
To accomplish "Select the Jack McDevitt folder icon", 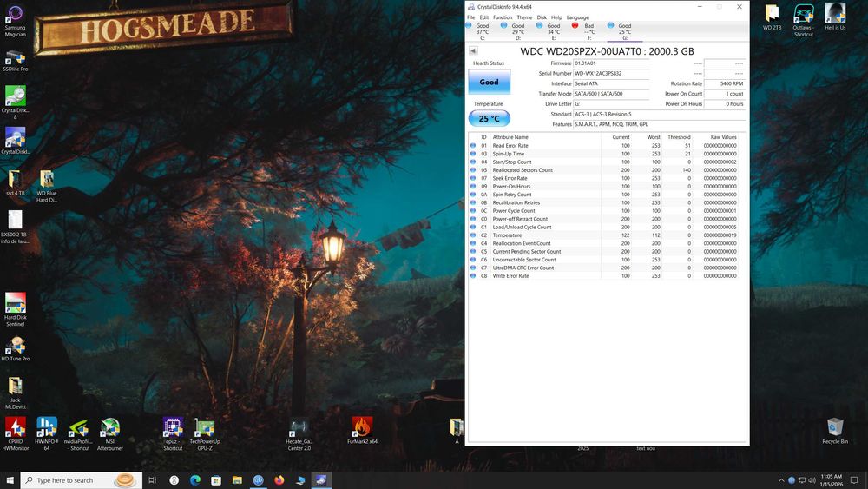I will (15, 393).
